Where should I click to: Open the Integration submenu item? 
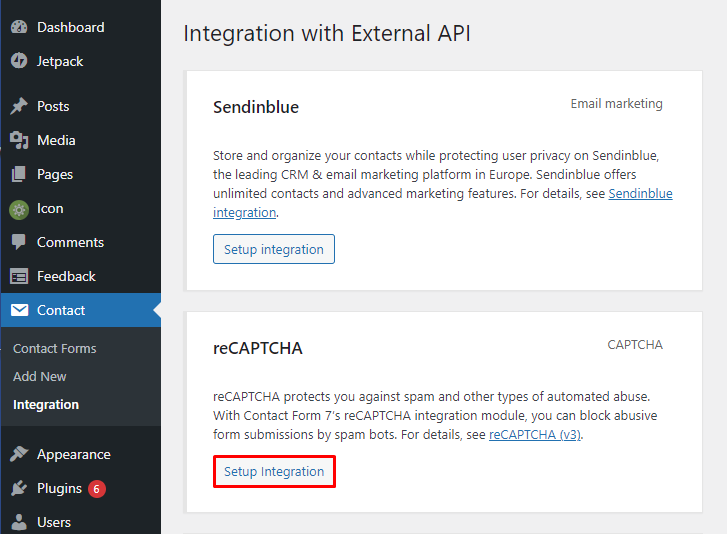tap(46, 404)
